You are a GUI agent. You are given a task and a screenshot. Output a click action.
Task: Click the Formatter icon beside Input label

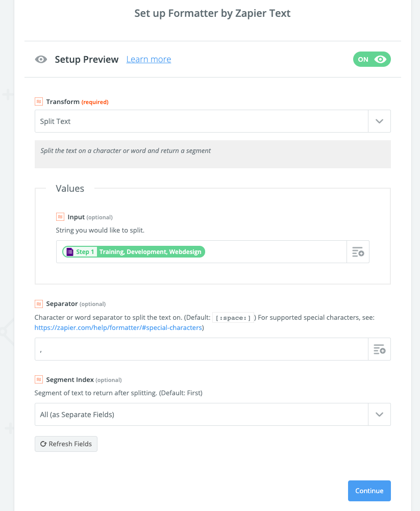tap(60, 217)
